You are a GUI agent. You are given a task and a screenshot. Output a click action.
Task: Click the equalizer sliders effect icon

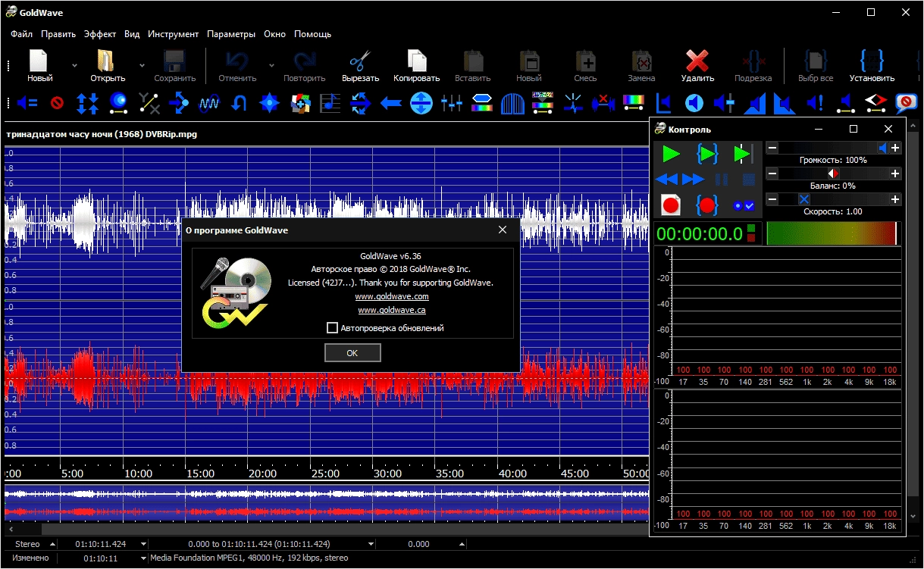(451, 102)
